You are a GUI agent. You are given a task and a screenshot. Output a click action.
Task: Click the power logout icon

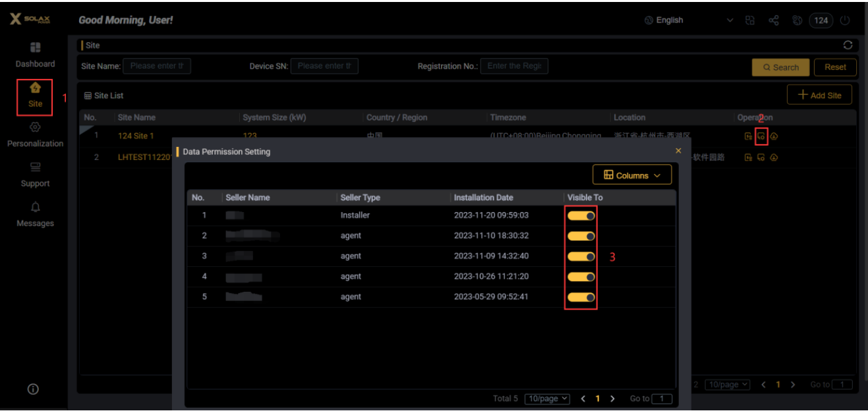click(845, 20)
